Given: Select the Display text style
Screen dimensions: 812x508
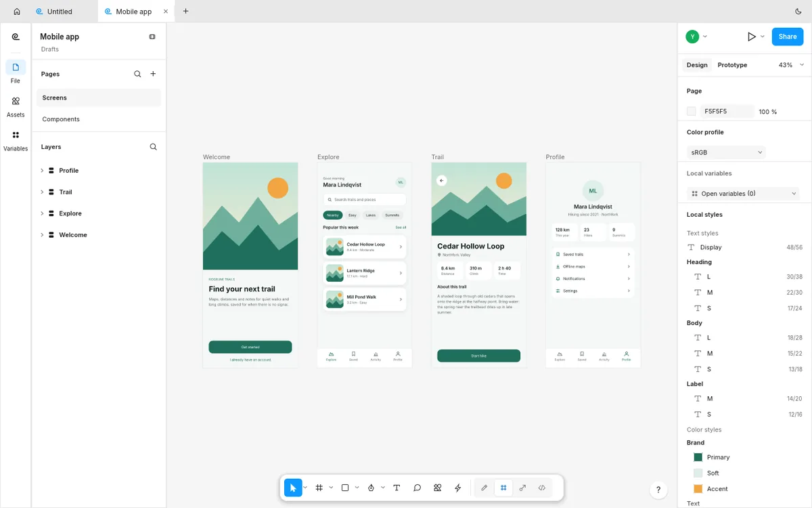Looking at the screenshot, I should click(744, 247).
